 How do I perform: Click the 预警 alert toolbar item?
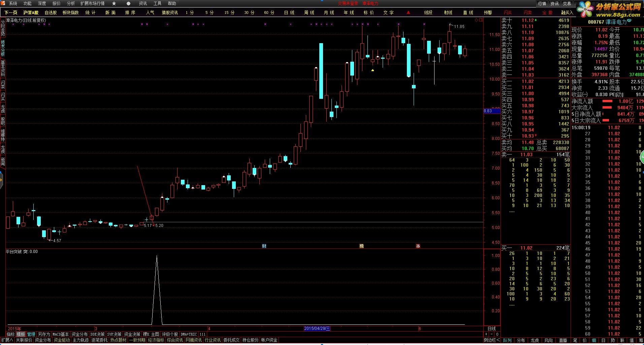coord(488,12)
